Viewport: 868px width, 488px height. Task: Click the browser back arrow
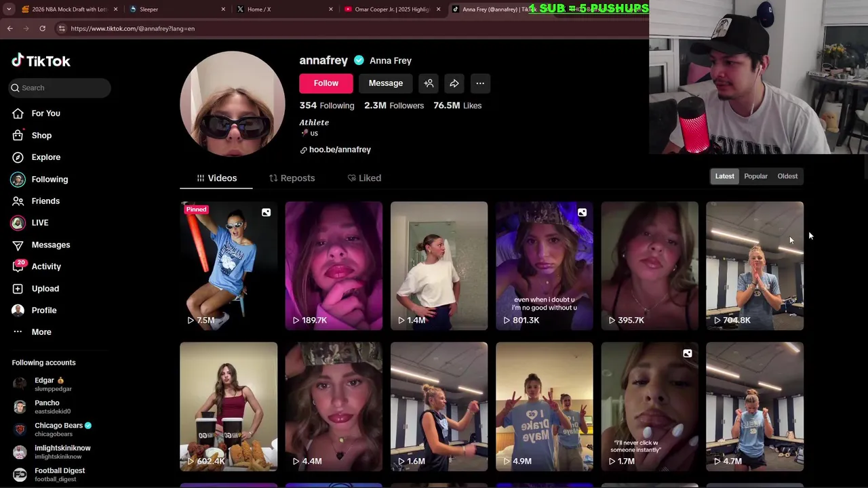(10, 28)
